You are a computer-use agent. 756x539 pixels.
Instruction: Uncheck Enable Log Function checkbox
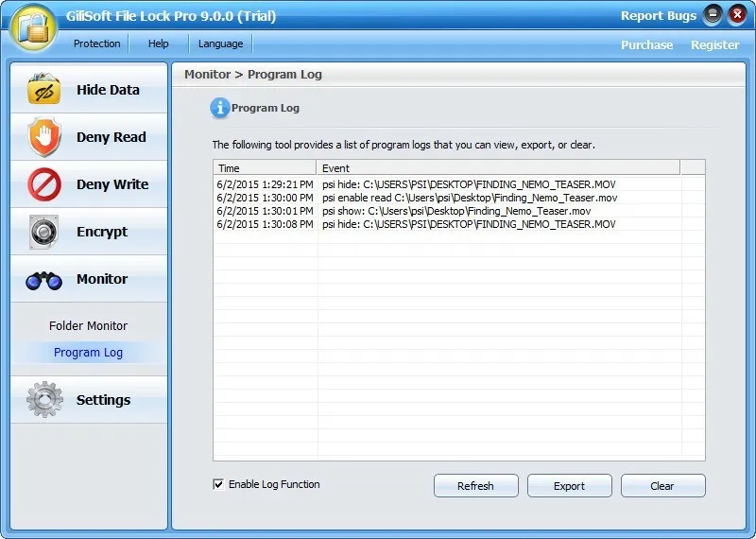218,484
